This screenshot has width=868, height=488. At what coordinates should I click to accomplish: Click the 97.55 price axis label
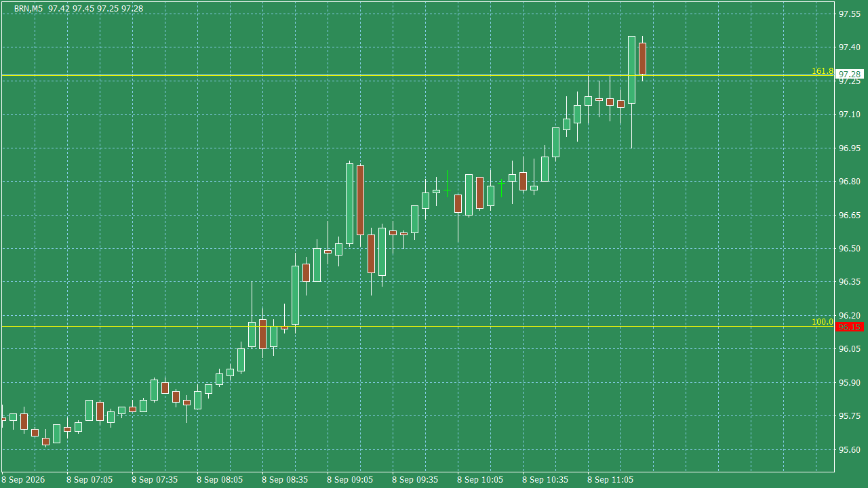[x=850, y=14]
